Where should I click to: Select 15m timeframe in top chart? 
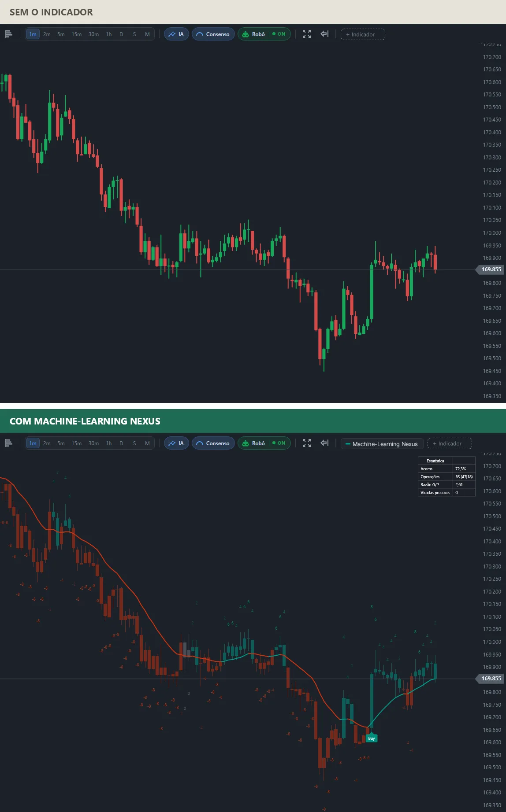point(77,34)
